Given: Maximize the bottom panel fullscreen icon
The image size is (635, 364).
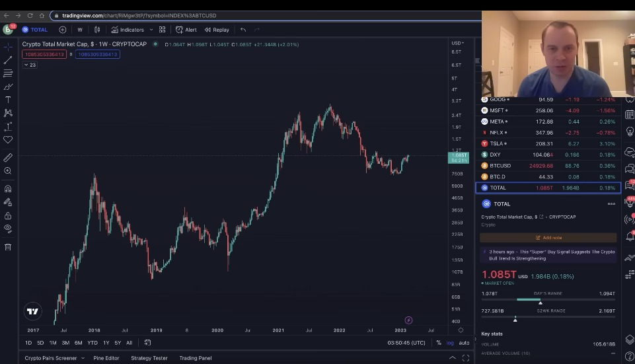Looking at the screenshot, I should 466,358.
